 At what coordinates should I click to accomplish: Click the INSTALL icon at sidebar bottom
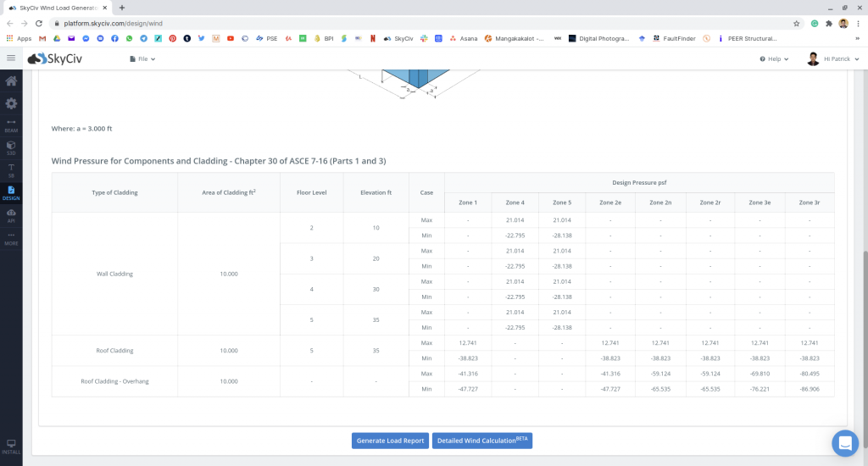pyautogui.click(x=11, y=447)
